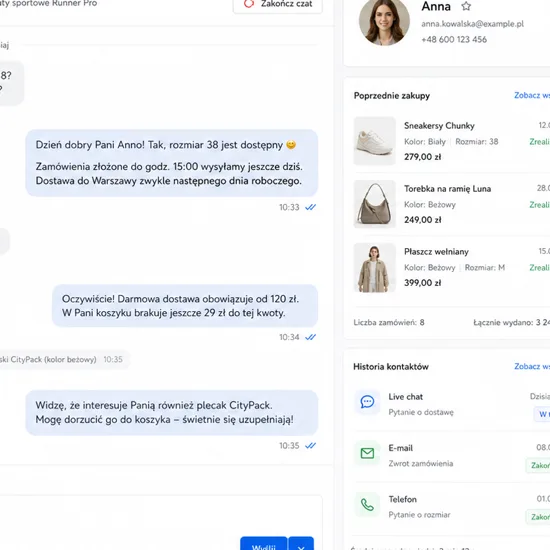This screenshot has height=550, width=550.
Task: Open the Live chat contact entry
Action: [452, 404]
